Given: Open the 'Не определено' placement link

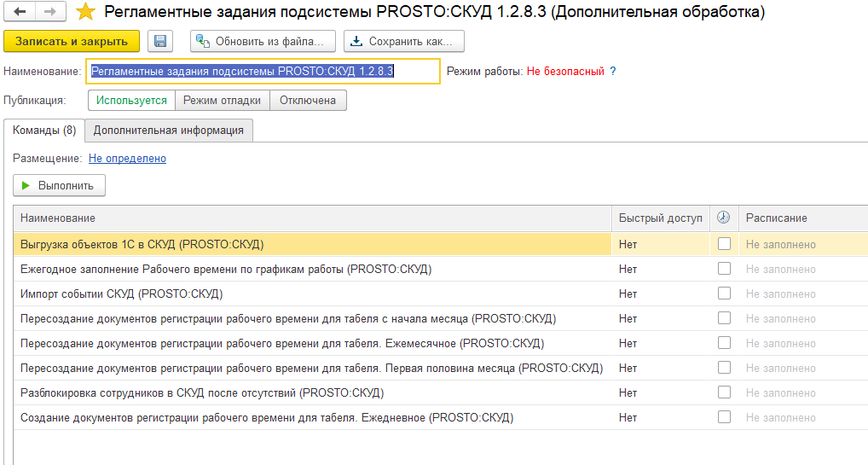Looking at the screenshot, I should (127, 159).
